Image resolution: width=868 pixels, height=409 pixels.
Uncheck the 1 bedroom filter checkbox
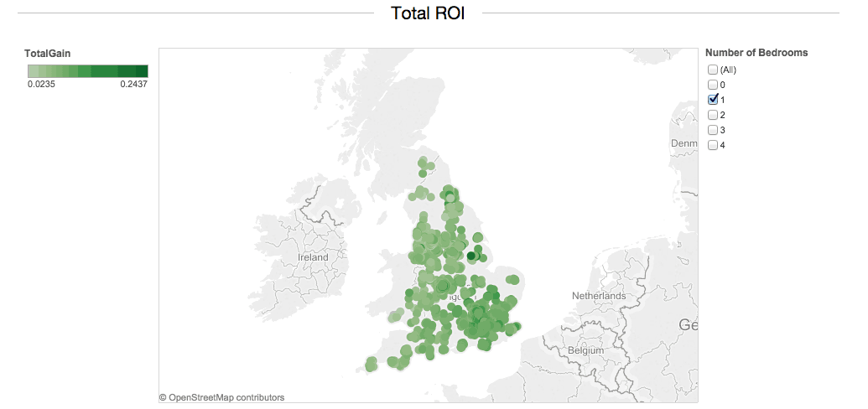pyautogui.click(x=713, y=99)
